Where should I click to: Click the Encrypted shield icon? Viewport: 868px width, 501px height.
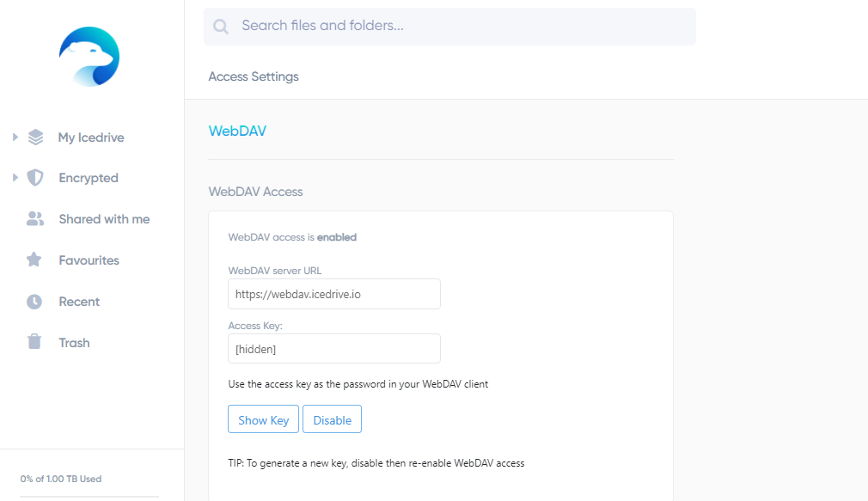click(35, 178)
